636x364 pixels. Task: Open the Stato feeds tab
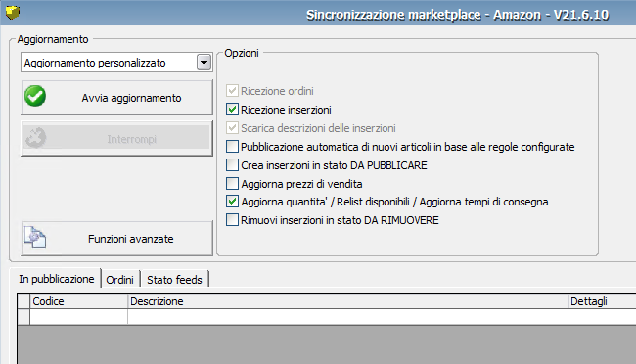[x=174, y=280]
